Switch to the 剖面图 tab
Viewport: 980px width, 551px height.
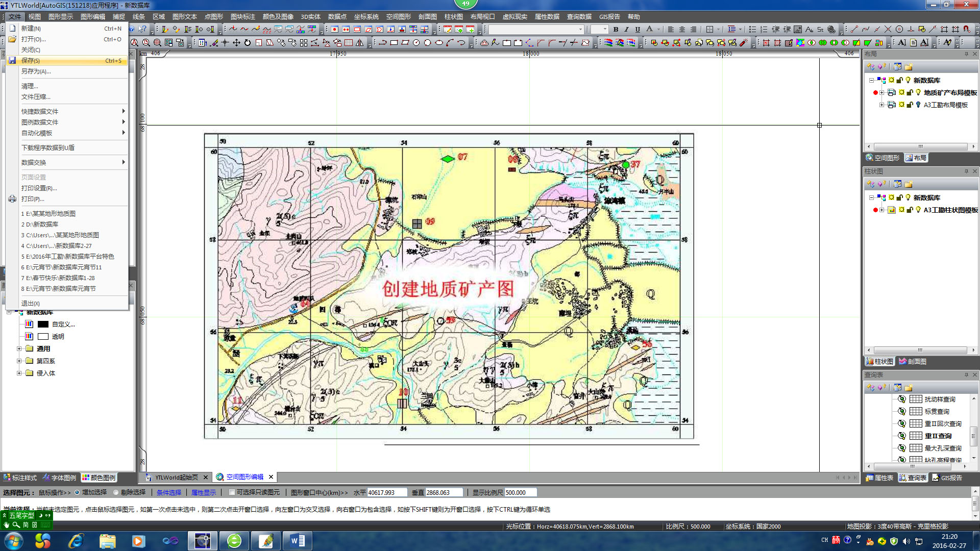(x=913, y=361)
